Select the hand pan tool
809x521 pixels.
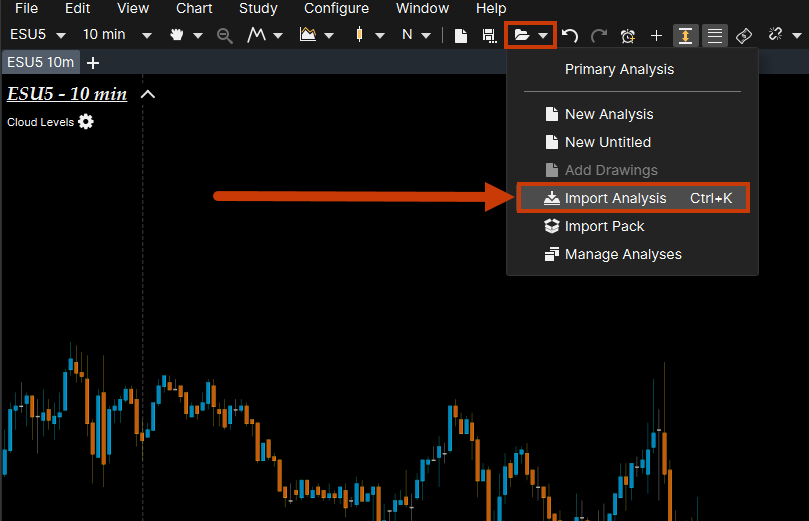coord(179,35)
